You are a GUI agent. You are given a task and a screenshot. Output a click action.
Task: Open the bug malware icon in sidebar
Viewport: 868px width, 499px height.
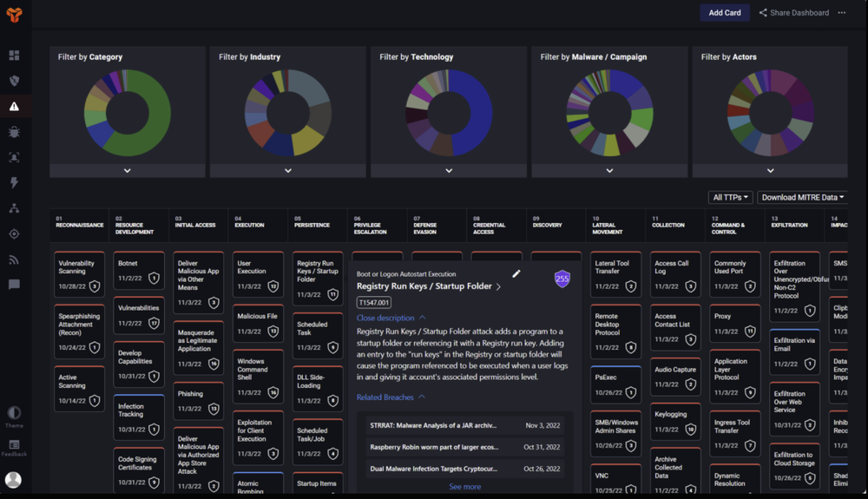click(15, 132)
